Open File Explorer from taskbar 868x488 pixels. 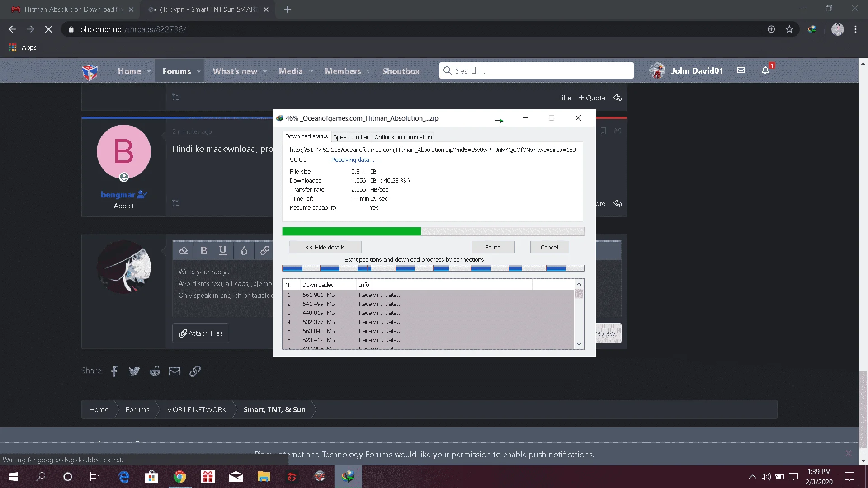[264, 477]
